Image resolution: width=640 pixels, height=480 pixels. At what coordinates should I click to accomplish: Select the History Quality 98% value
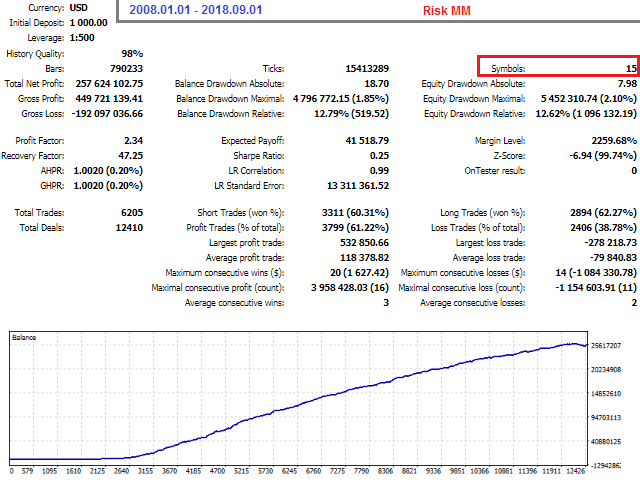[131, 54]
